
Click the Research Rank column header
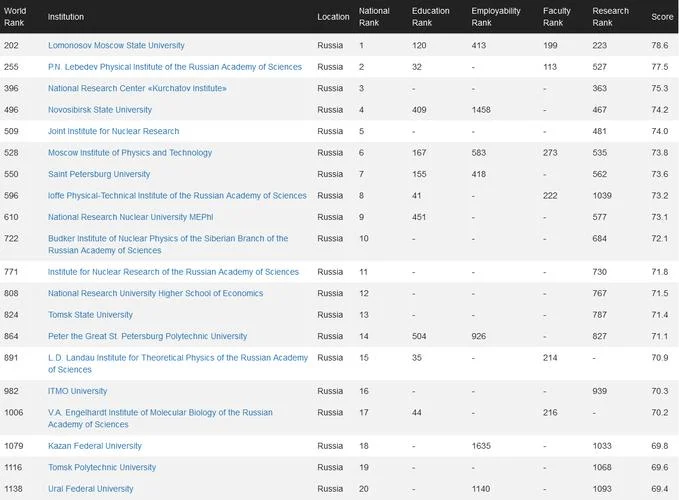(x=611, y=17)
